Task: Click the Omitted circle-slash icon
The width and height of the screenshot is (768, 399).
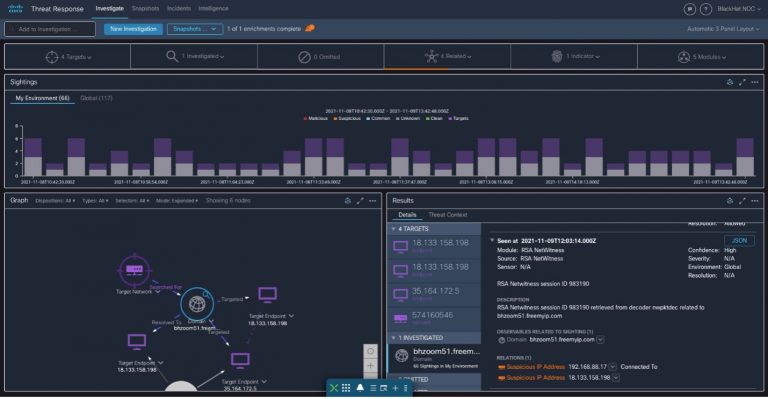Action: click(x=304, y=57)
